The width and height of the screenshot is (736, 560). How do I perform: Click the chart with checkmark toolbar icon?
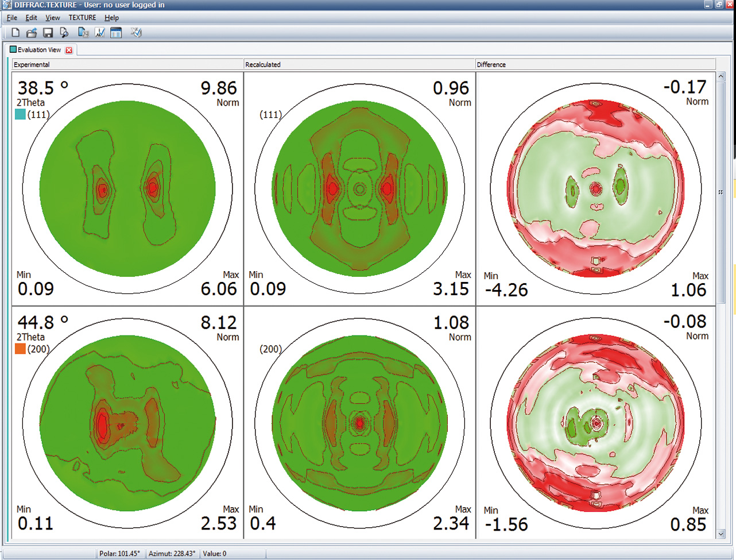(x=100, y=33)
